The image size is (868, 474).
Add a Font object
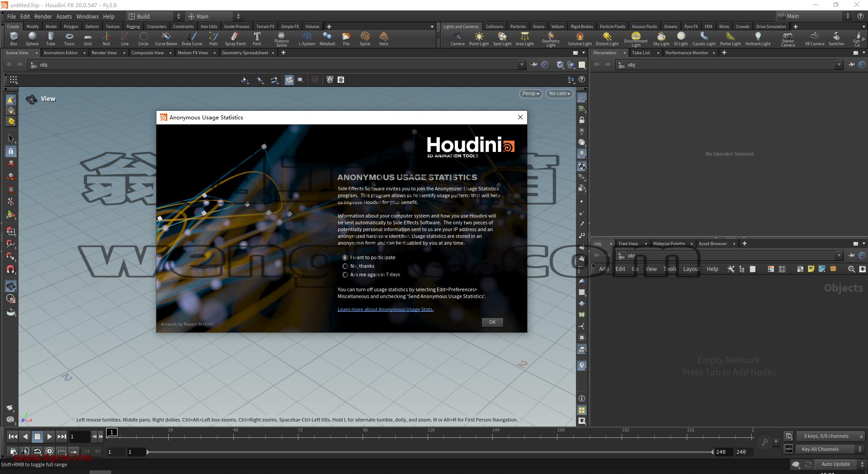coord(257,39)
